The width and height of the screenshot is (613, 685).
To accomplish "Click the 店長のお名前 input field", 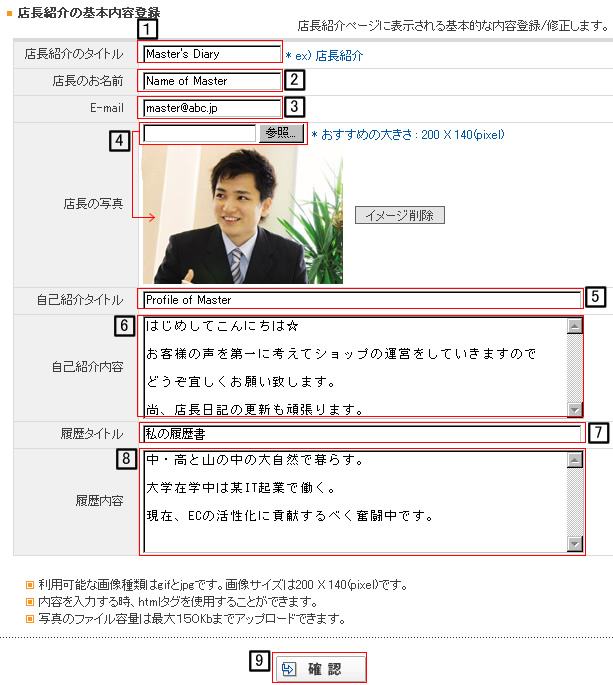I will (212, 81).
